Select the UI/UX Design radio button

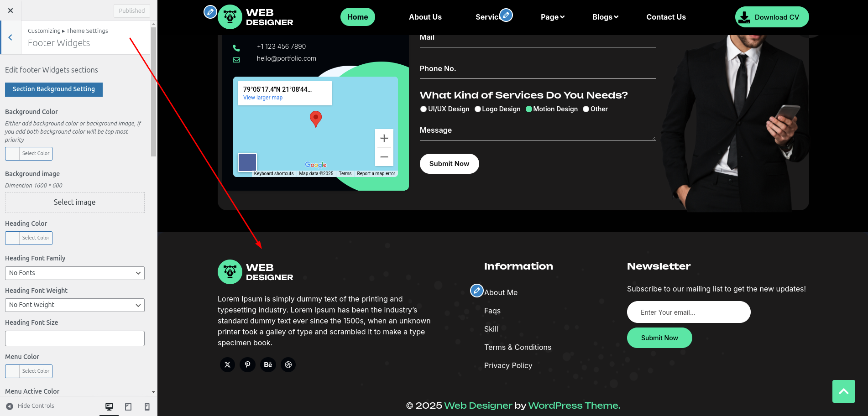[x=423, y=109]
